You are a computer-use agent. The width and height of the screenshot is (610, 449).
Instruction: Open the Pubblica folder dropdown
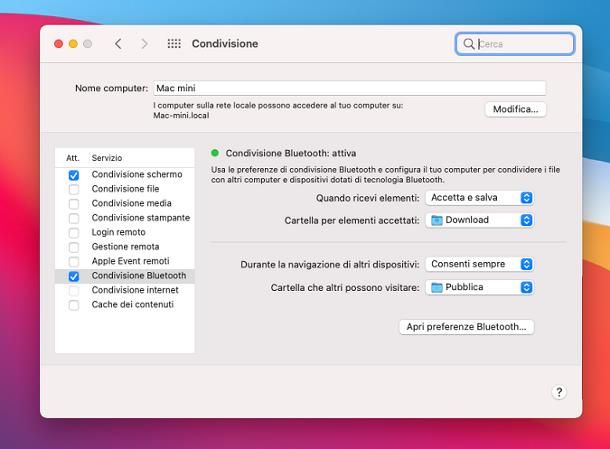coord(479,287)
